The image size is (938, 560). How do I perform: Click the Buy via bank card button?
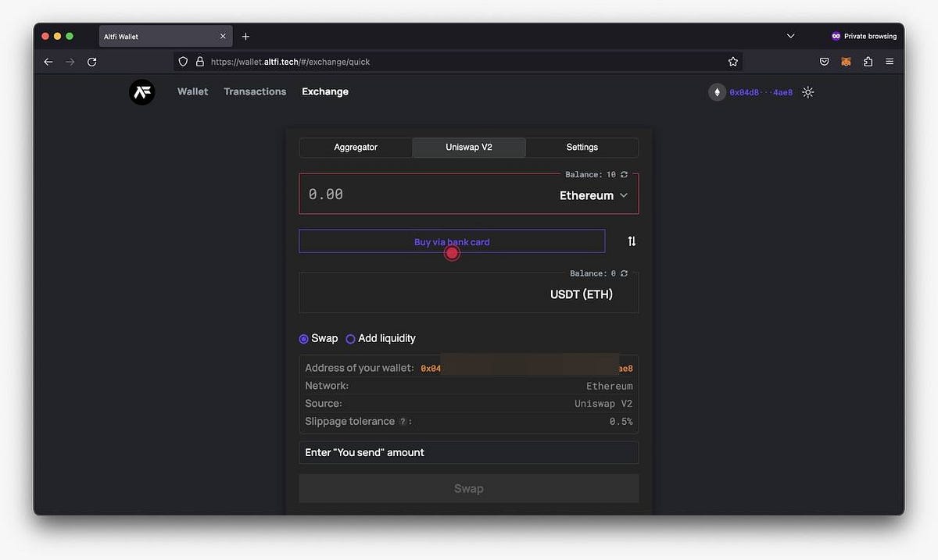point(452,241)
